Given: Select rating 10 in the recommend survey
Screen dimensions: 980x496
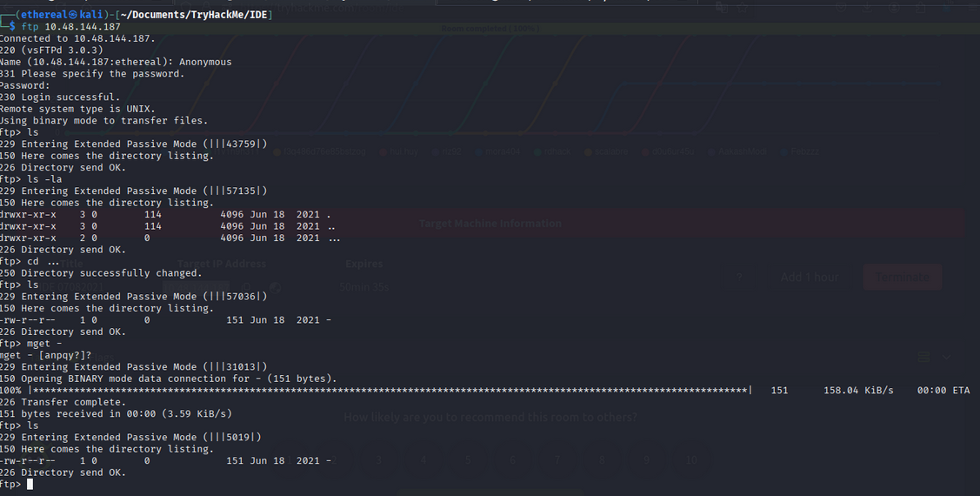Looking at the screenshot, I should (691, 460).
